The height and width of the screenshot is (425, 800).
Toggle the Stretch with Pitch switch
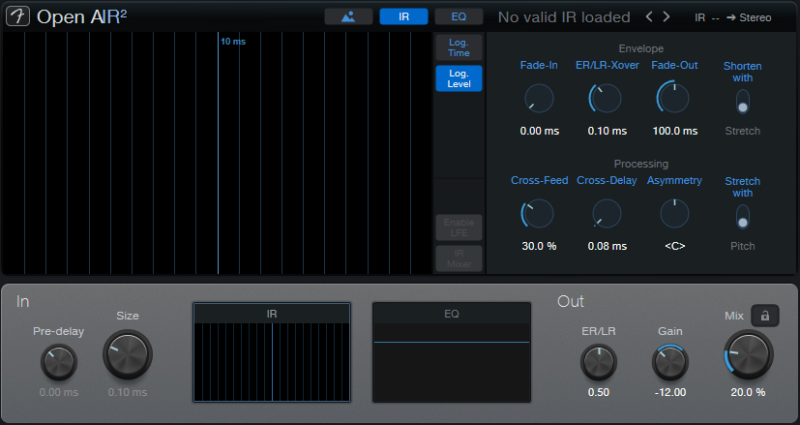pyautogui.click(x=742, y=216)
